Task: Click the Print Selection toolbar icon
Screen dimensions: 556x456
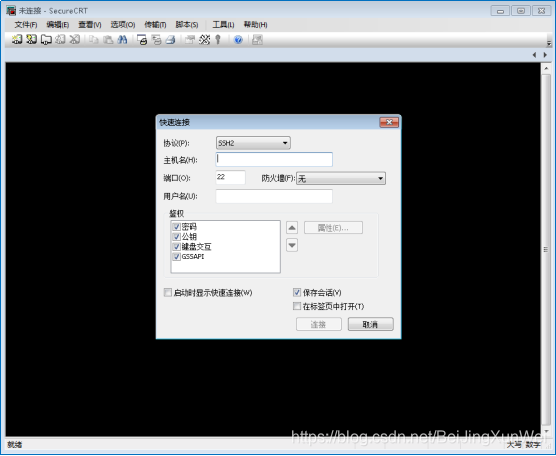Action: click(x=156, y=39)
